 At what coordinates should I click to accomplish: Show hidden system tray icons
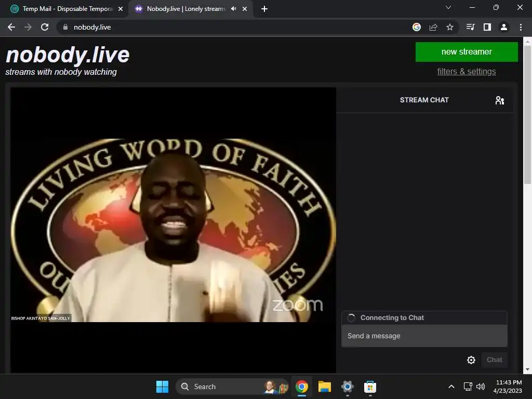pyautogui.click(x=451, y=387)
